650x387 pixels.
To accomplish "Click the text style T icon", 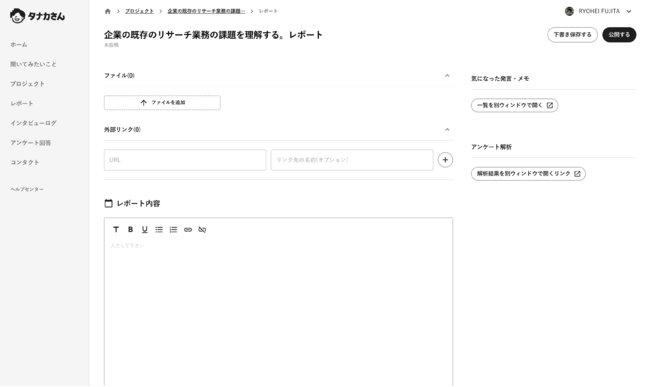I will (116, 230).
